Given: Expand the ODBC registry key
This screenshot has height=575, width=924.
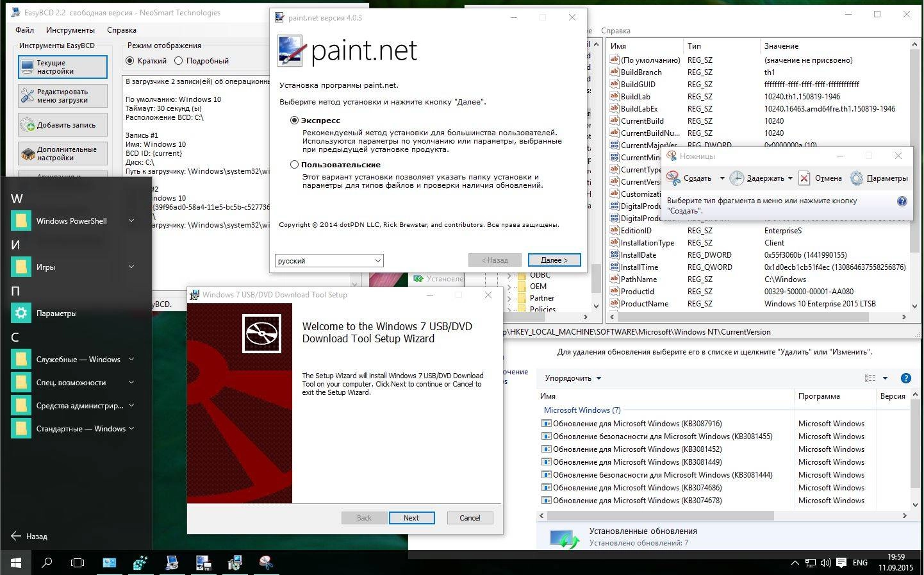Looking at the screenshot, I should coord(510,276).
